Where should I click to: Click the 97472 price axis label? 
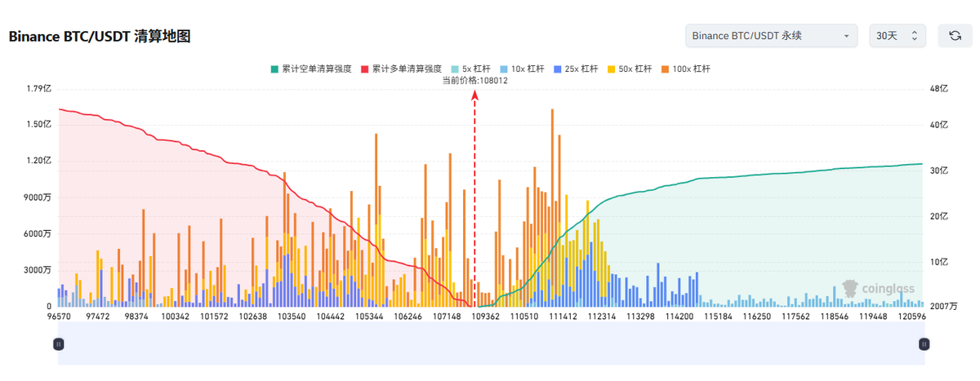tap(98, 317)
